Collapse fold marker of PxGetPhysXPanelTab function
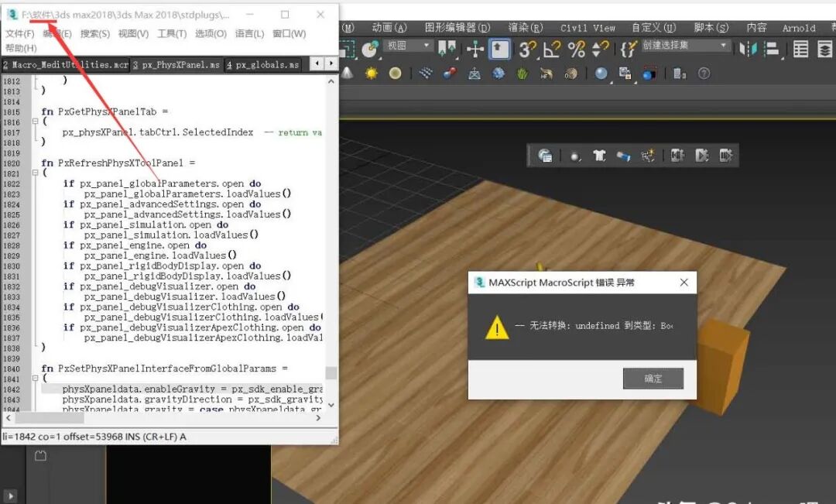836x504 pixels. click(35, 122)
